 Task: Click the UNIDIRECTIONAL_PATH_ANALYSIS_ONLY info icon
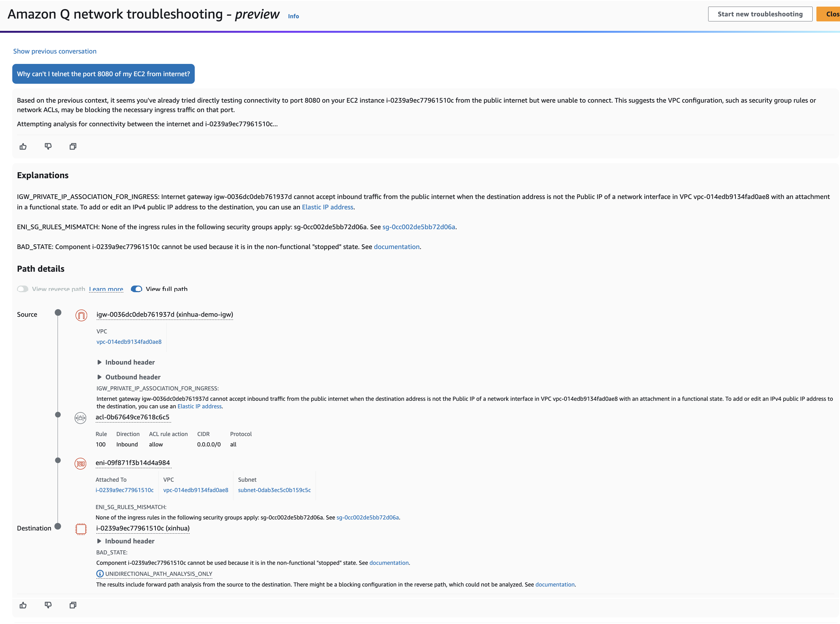[x=100, y=574]
